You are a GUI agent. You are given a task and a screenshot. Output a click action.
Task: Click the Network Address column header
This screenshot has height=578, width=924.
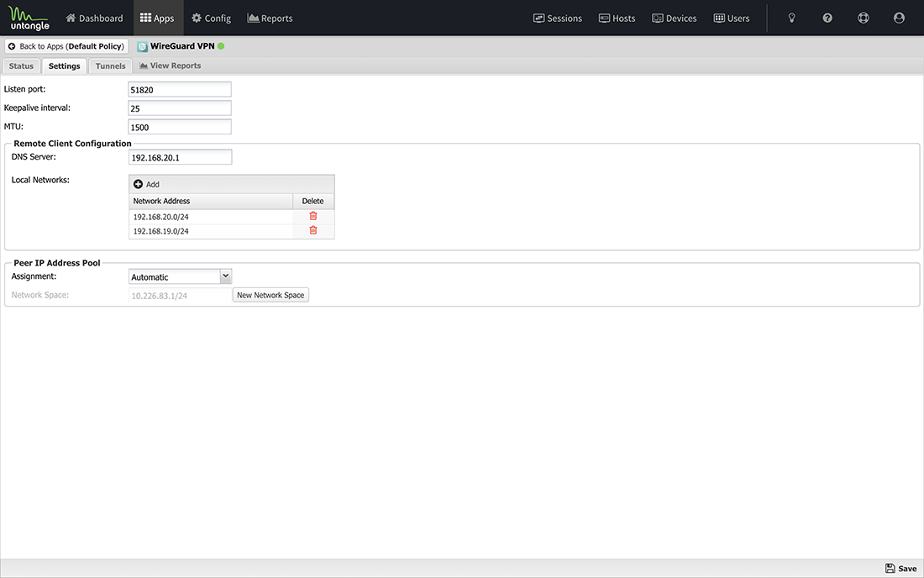[x=211, y=201]
